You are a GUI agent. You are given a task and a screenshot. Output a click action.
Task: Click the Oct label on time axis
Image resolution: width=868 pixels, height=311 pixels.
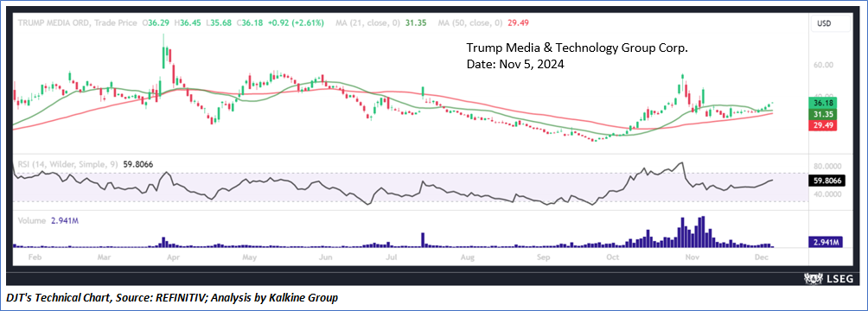613,258
